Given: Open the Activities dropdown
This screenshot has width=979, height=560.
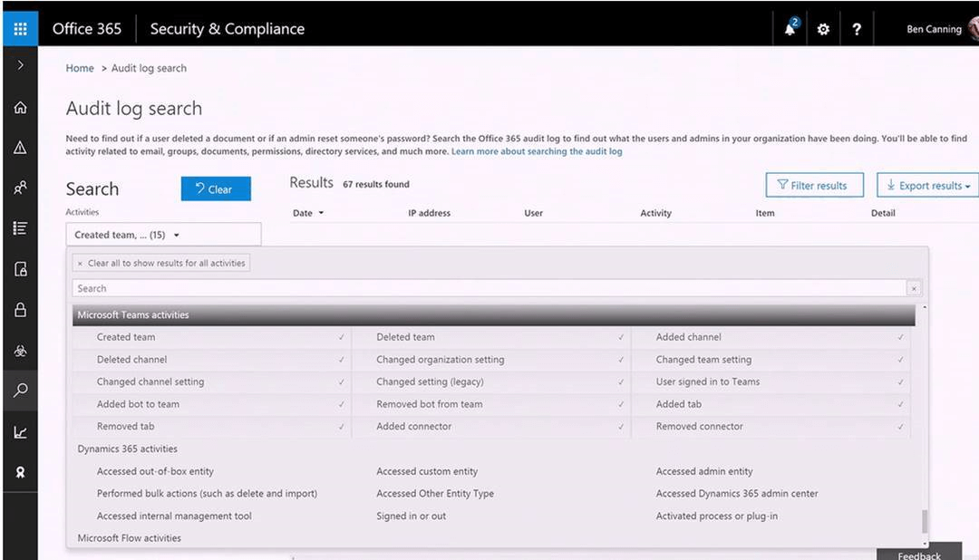Looking at the screenshot, I should pyautogui.click(x=163, y=235).
